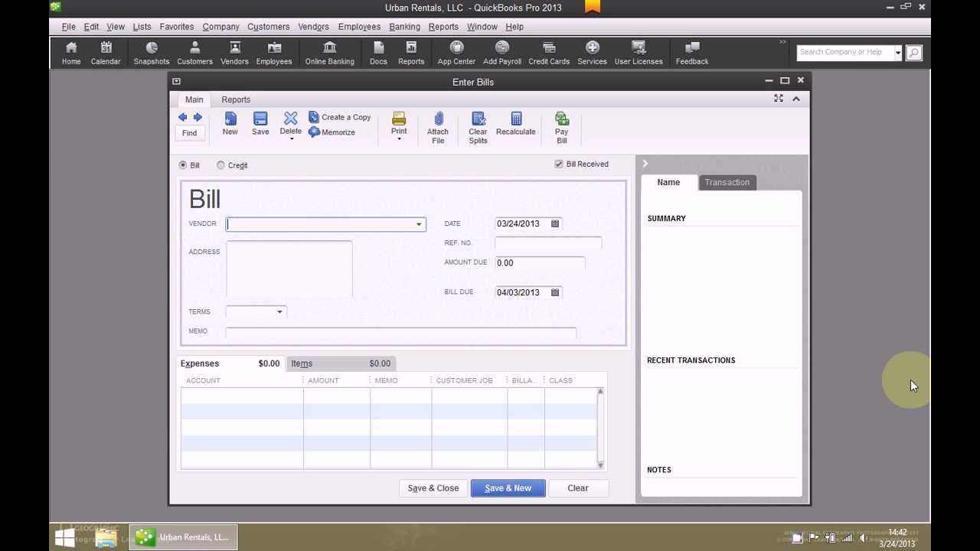
Task: Open the Vendor dropdown list
Action: 419,224
